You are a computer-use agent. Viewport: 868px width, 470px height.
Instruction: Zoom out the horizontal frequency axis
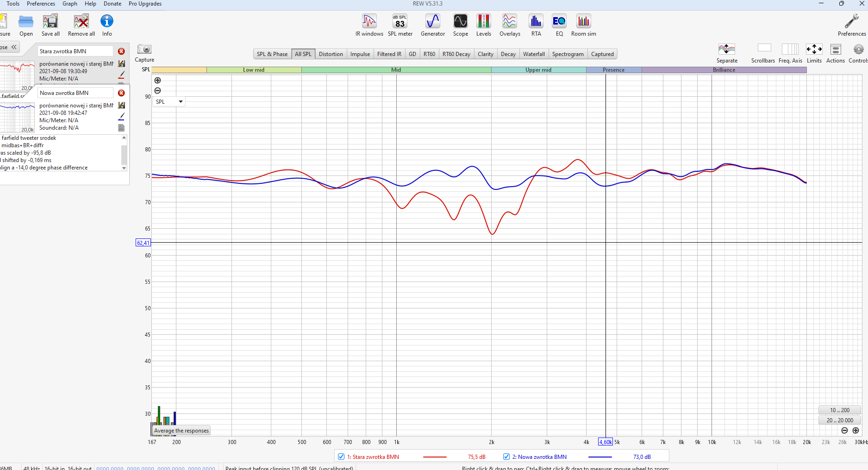point(844,431)
